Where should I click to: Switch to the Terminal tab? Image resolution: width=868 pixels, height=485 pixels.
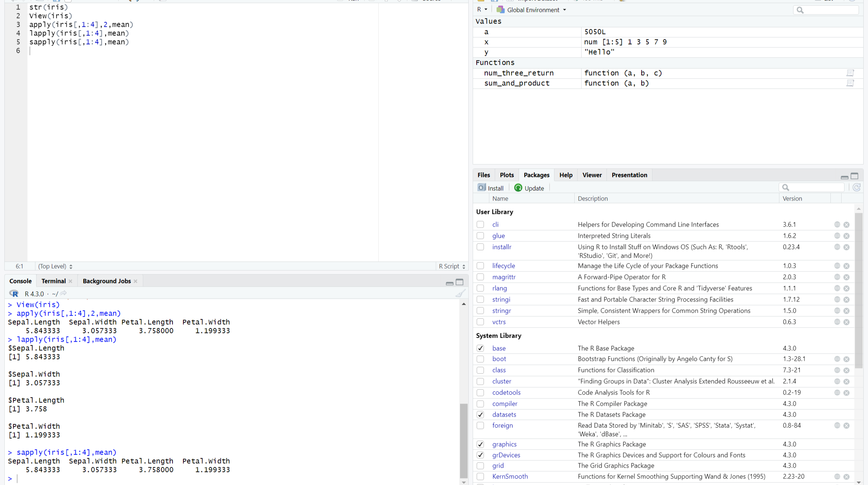[54, 281]
